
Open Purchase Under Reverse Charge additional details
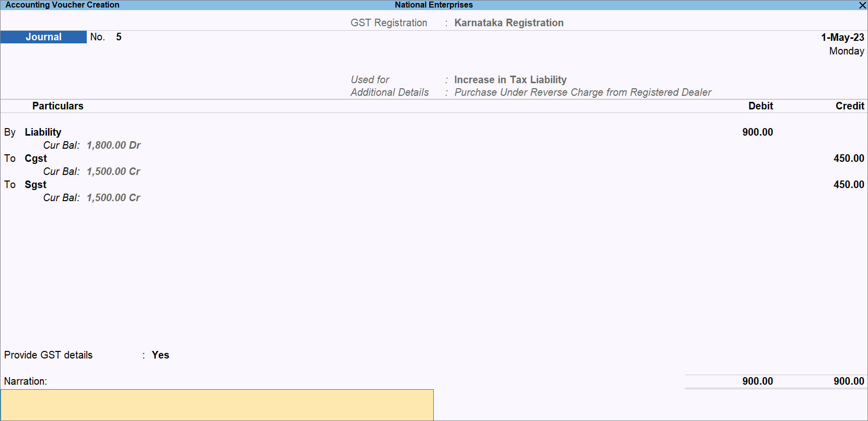coord(583,92)
